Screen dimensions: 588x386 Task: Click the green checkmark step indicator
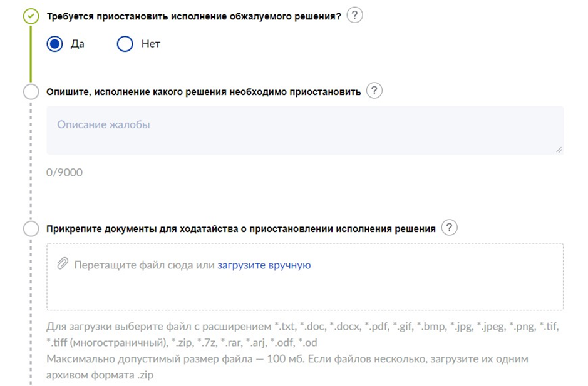(31, 17)
